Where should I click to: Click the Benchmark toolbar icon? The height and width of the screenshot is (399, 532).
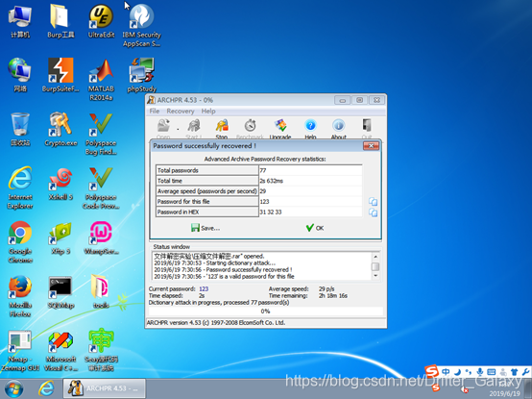click(x=250, y=129)
